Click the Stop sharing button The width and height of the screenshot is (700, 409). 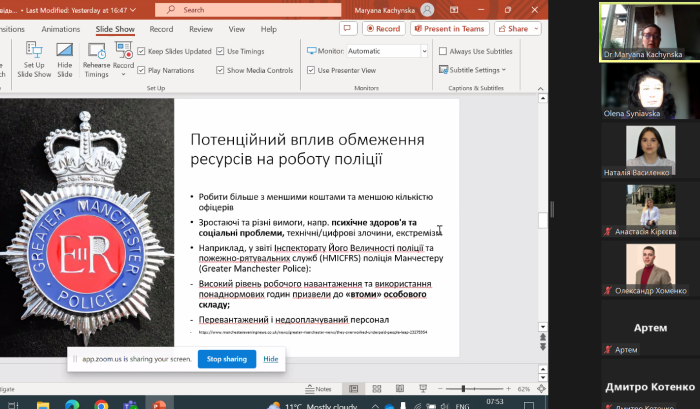point(226,358)
